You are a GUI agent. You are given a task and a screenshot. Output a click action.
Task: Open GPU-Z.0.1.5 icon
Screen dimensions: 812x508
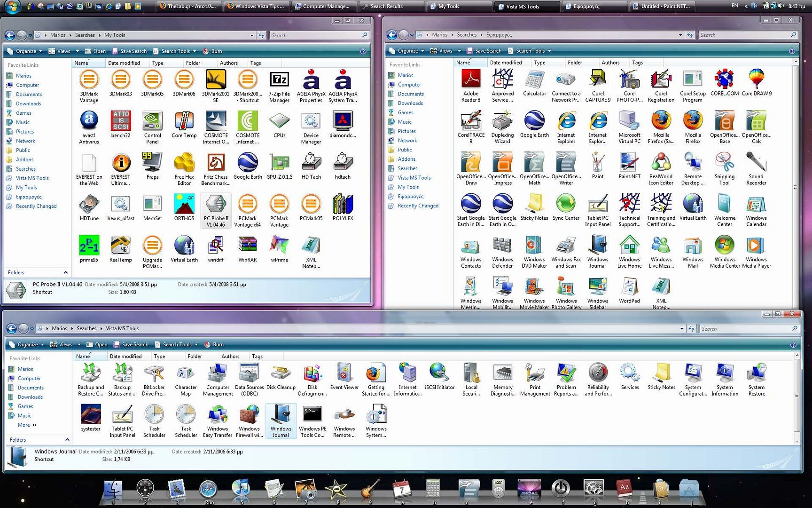pos(279,166)
